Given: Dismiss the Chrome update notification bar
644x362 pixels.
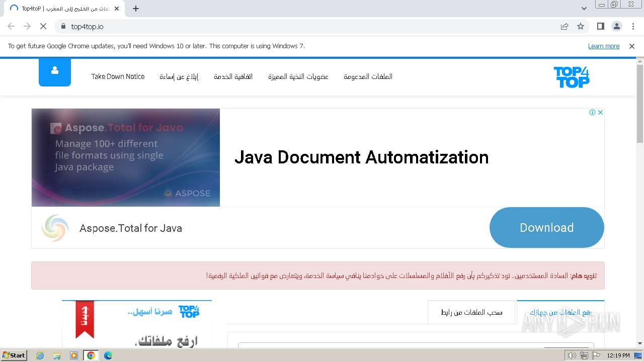Looking at the screenshot, I should pos(632,46).
